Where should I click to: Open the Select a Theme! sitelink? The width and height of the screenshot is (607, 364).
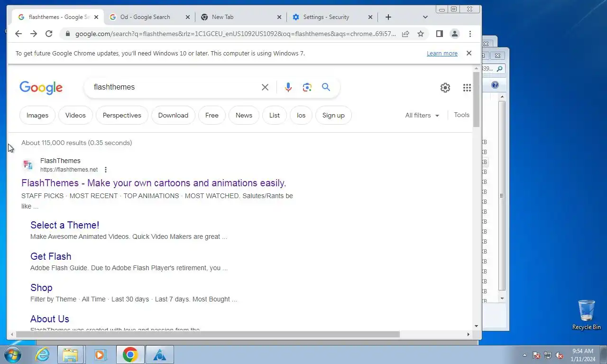65,225
